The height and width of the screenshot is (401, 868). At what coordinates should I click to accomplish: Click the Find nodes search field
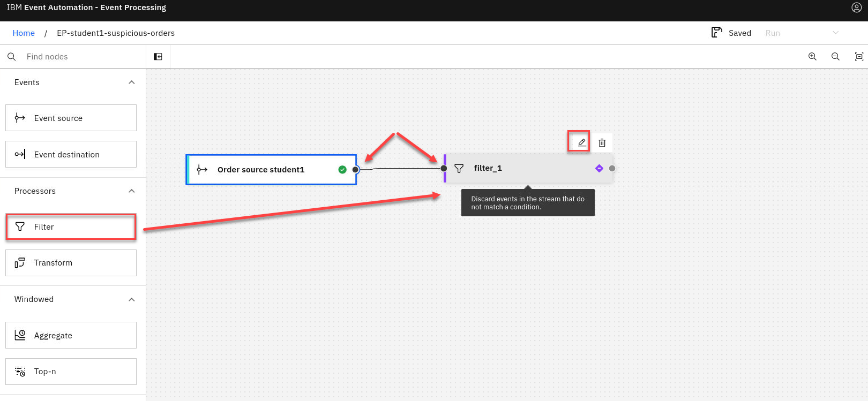[x=80, y=57]
